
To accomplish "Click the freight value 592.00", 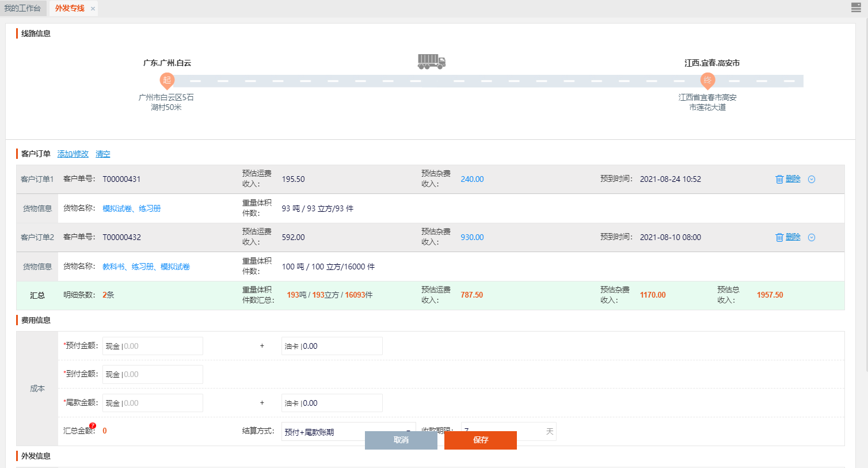I will pos(294,237).
